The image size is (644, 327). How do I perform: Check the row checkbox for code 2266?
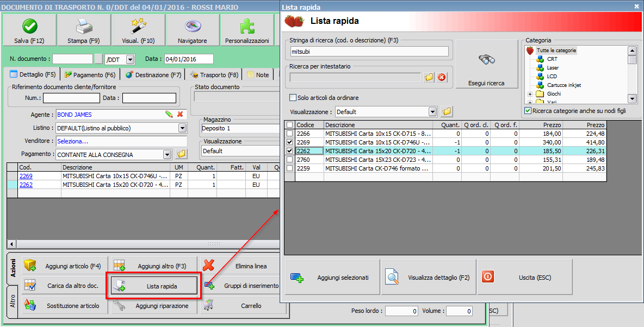290,133
